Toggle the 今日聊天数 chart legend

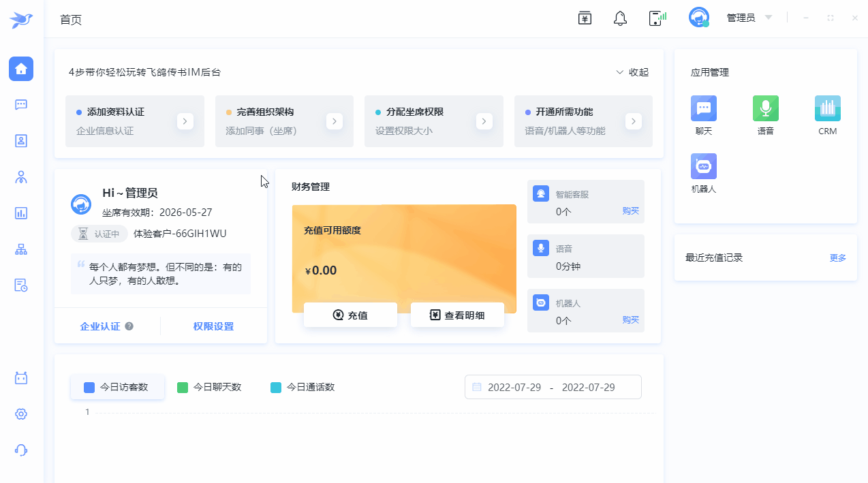point(209,387)
